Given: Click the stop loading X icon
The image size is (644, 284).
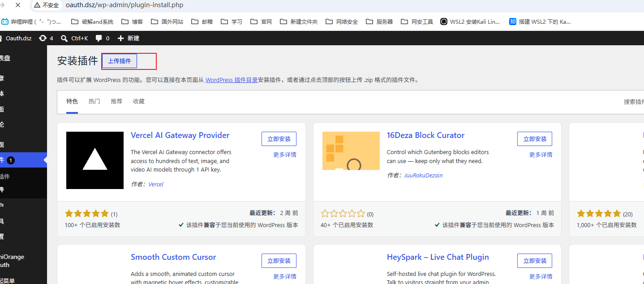Looking at the screenshot, I should tap(17, 5).
